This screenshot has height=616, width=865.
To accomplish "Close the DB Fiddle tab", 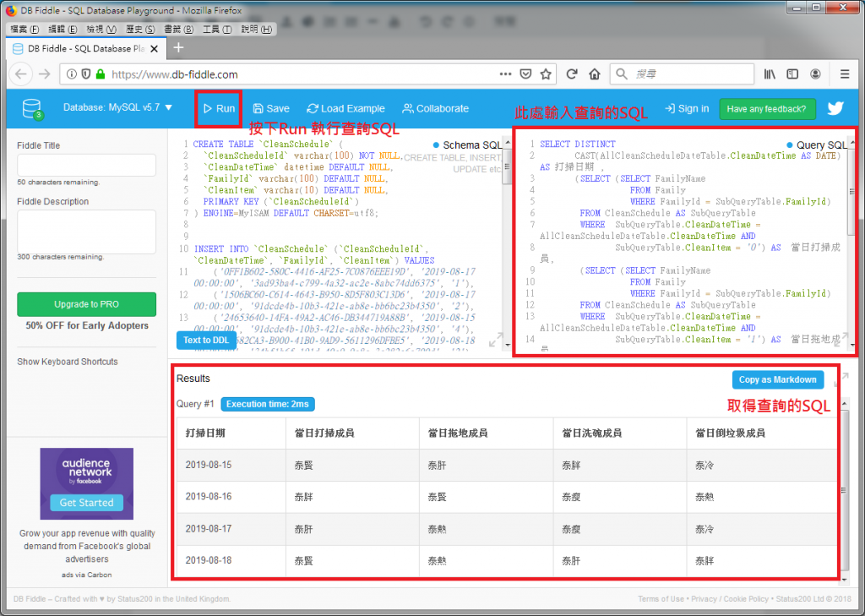I will [155, 48].
